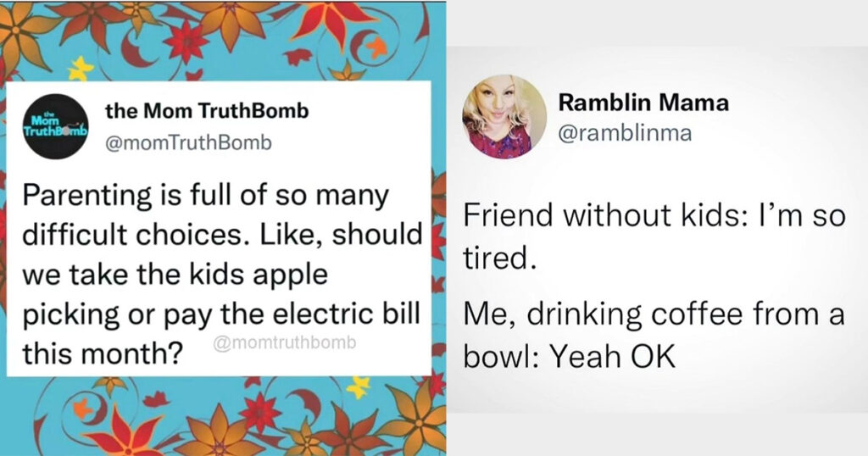Screen dimensions: 868x456
Task: Open Ramblin Mama's profile photo
Action: click(504, 117)
